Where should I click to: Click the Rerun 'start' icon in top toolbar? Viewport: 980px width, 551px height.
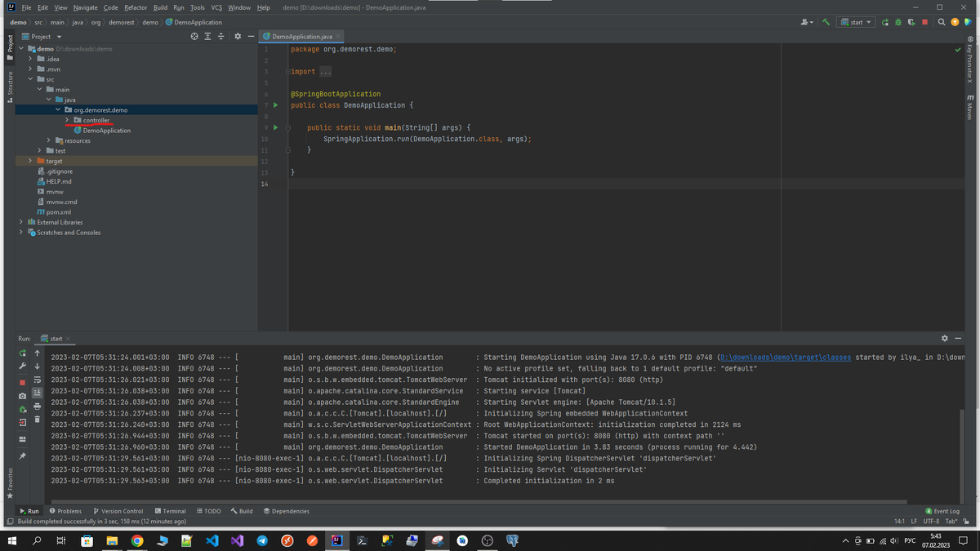(x=885, y=22)
